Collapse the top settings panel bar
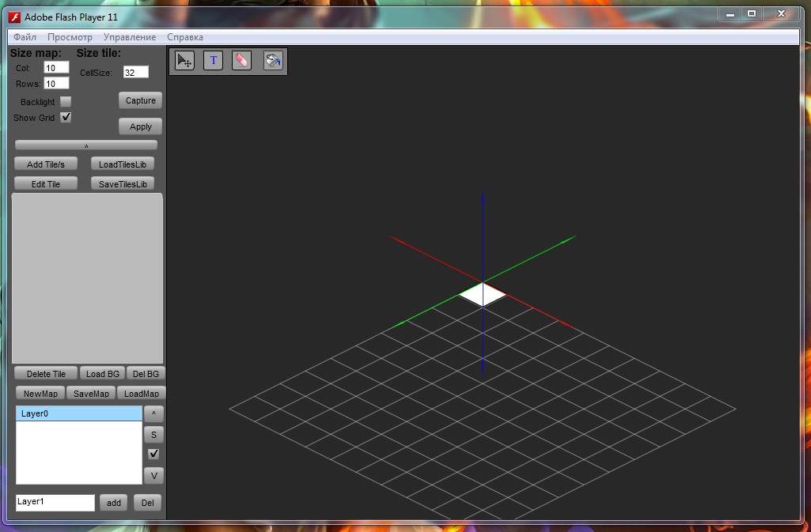 [x=86, y=145]
